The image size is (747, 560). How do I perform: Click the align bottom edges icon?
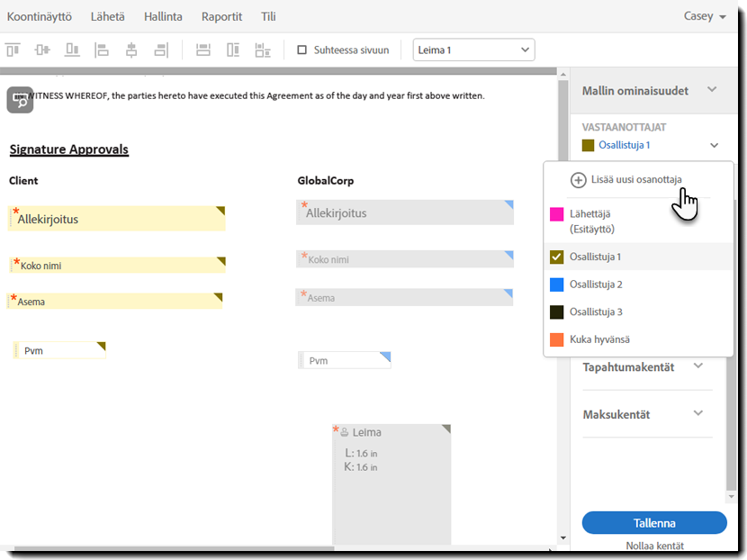point(71,50)
